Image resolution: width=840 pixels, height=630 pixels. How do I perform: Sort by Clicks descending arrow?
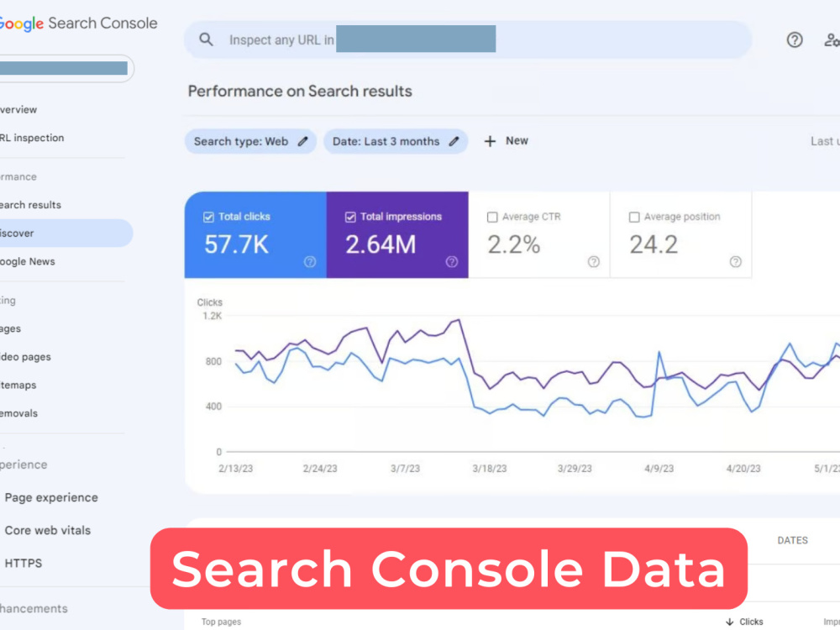pyautogui.click(x=730, y=622)
